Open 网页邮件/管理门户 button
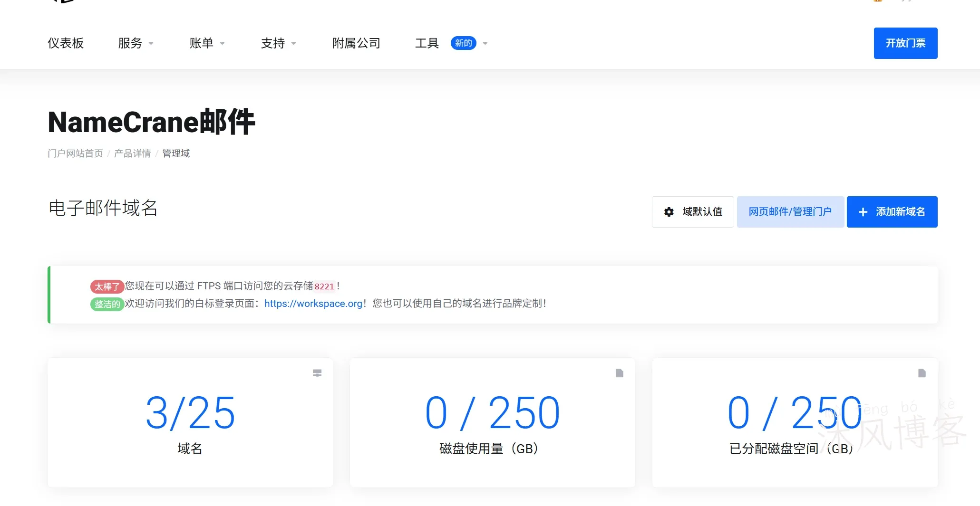This screenshot has width=980, height=506. coord(790,212)
